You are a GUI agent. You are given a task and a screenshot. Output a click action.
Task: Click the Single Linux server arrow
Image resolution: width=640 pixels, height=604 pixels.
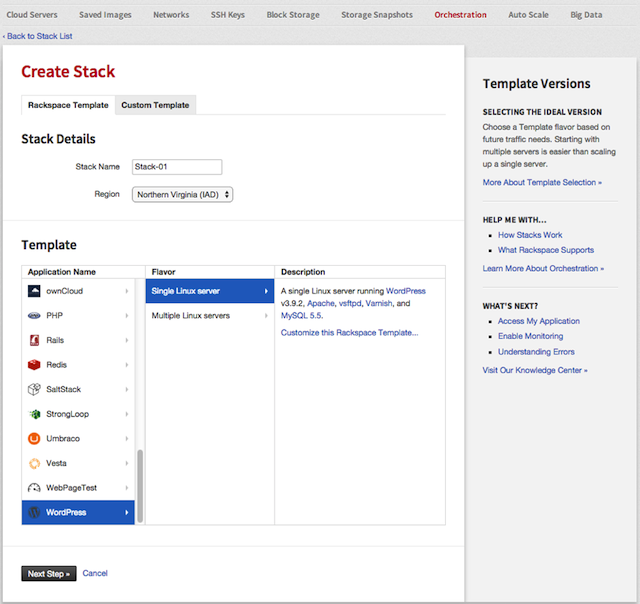266,291
